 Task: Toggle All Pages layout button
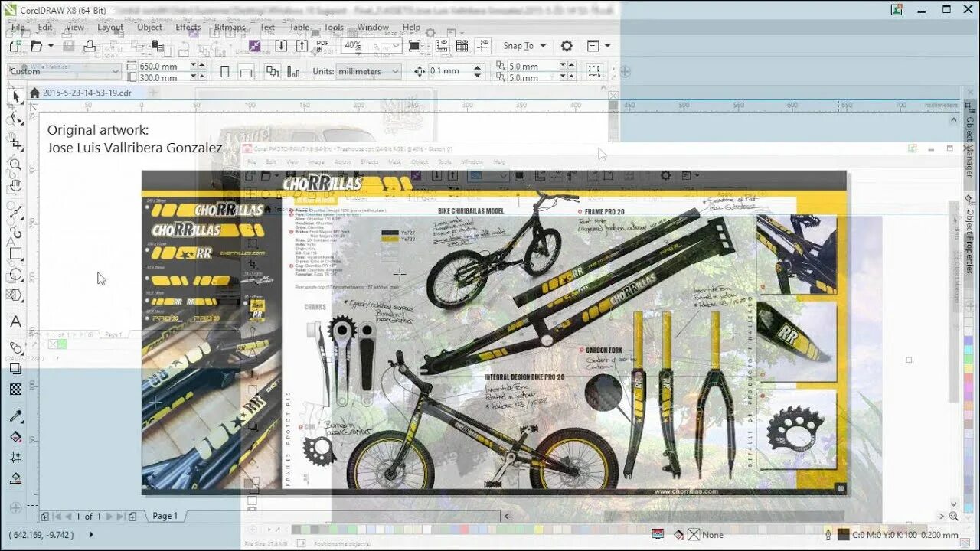click(x=272, y=71)
